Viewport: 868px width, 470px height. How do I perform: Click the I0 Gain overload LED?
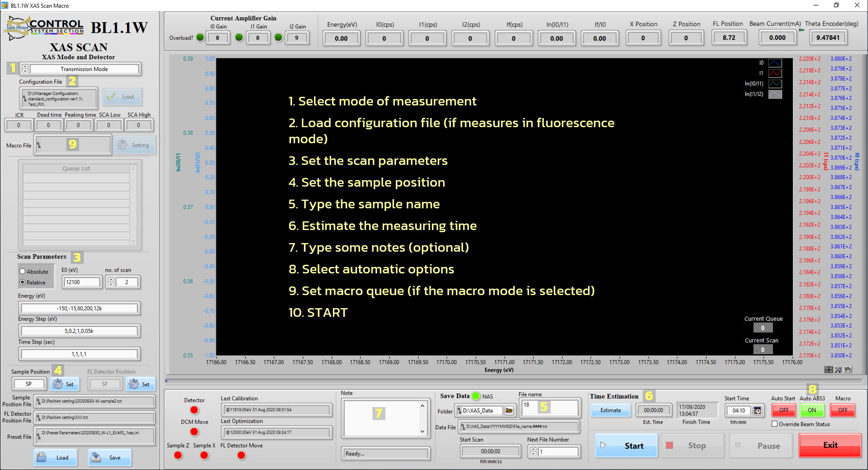(x=200, y=38)
